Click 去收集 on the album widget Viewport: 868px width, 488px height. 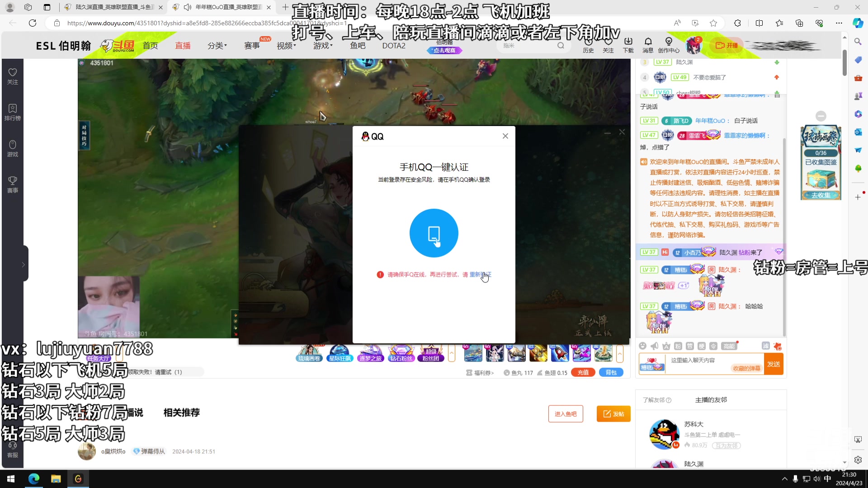tap(821, 195)
